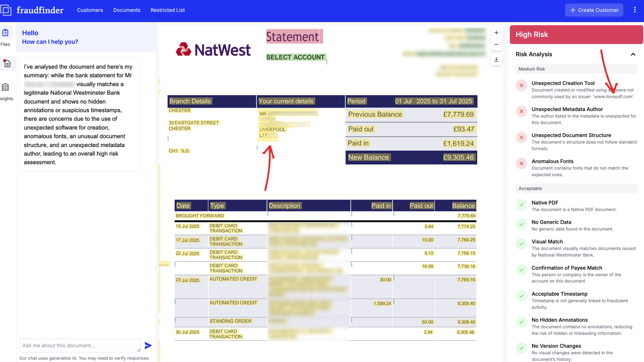
Task: Zoom in on the document viewer
Action: pos(496,33)
